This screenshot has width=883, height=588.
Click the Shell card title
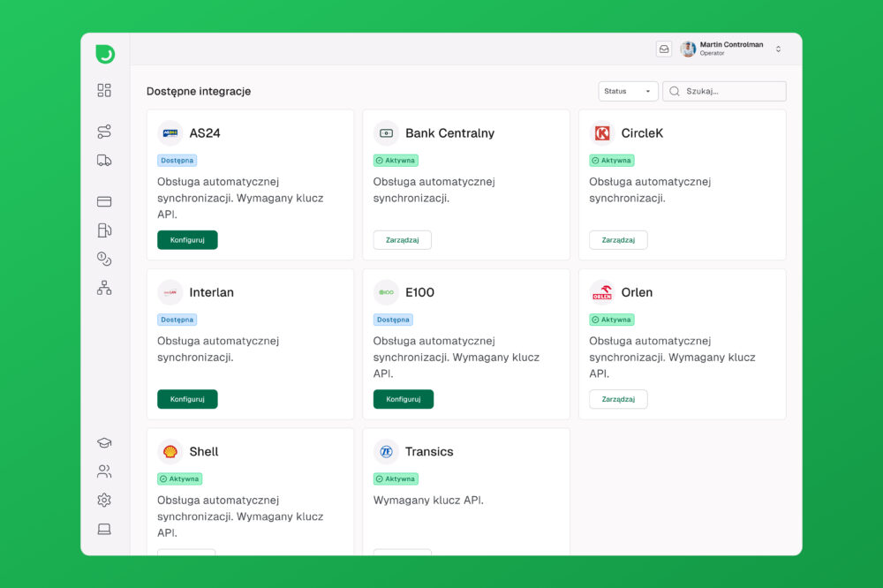[204, 452]
